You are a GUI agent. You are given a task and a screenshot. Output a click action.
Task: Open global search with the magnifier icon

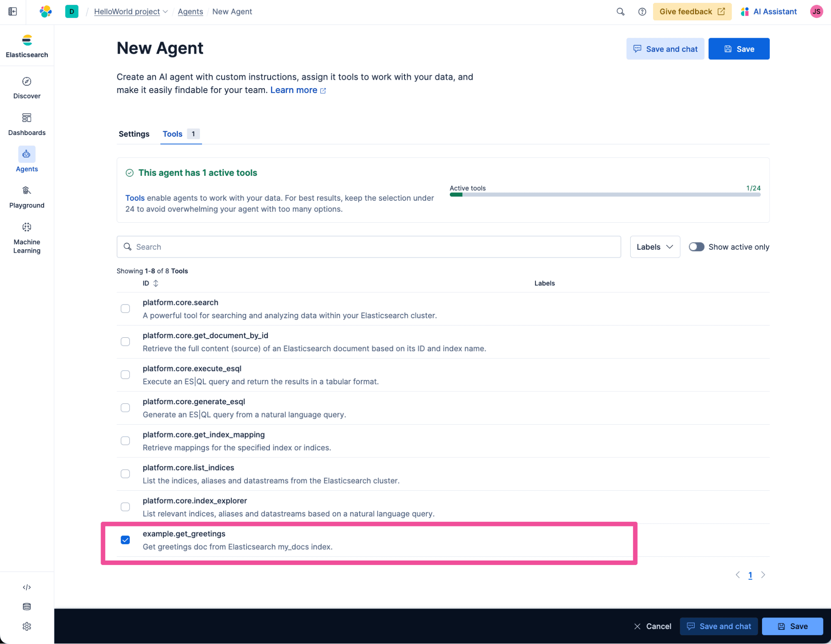(x=620, y=12)
